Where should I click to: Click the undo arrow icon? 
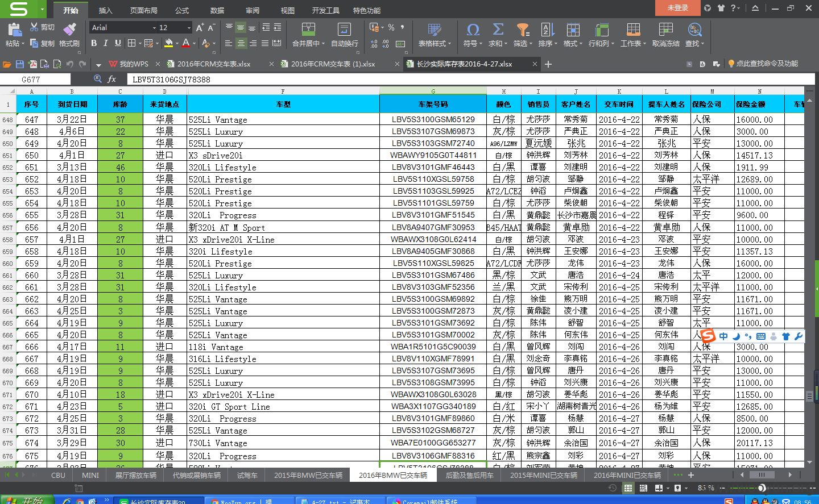[x=70, y=64]
